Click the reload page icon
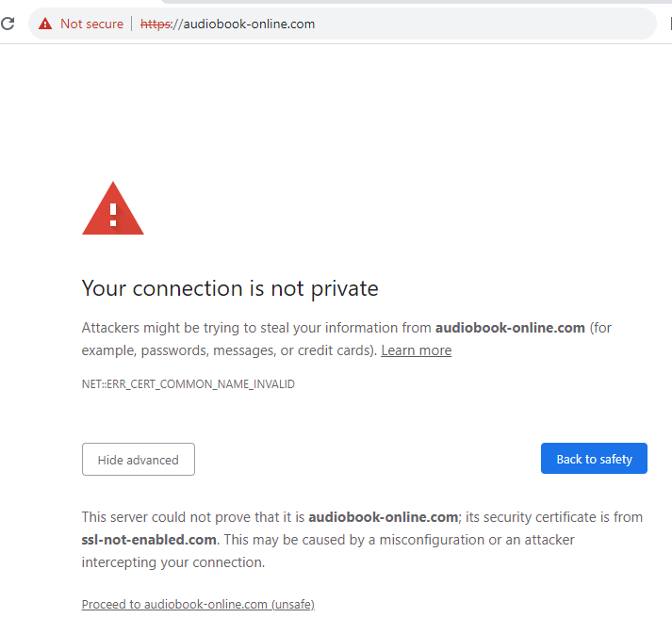This screenshot has width=672, height=634. coord(8,24)
